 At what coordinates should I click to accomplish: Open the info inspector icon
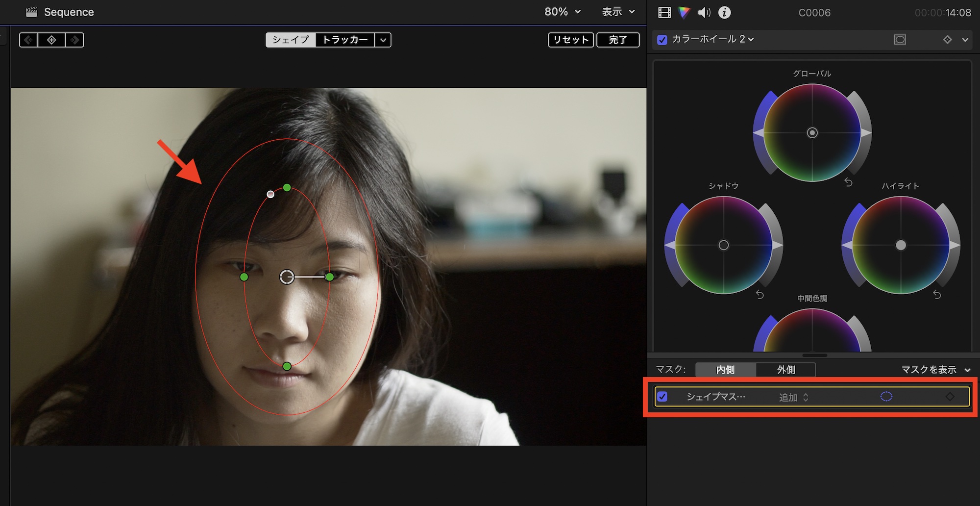coord(724,13)
